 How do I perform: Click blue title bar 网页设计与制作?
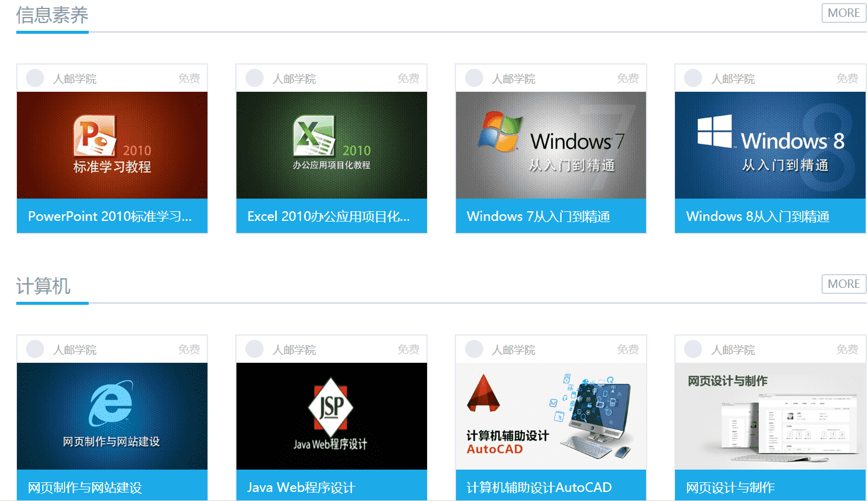pos(770,485)
